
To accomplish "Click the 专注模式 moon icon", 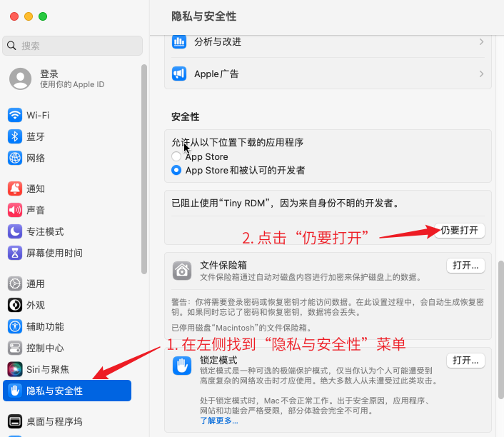I will tap(15, 231).
